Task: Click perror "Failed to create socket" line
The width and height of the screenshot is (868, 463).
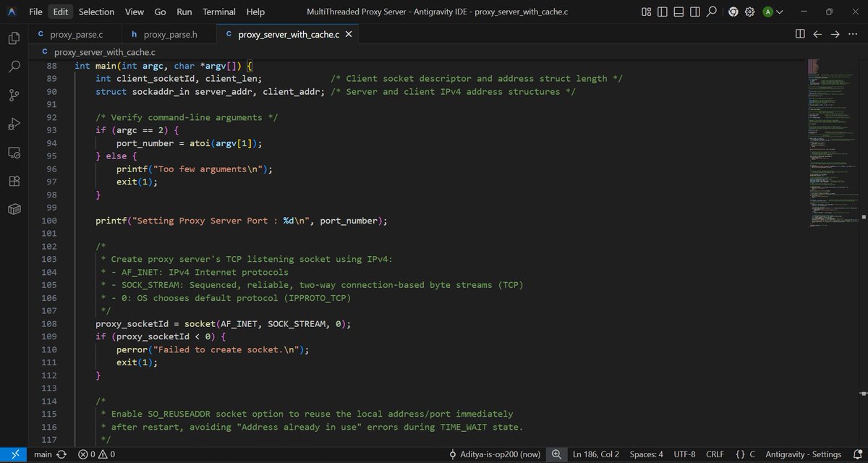Action: (213, 349)
